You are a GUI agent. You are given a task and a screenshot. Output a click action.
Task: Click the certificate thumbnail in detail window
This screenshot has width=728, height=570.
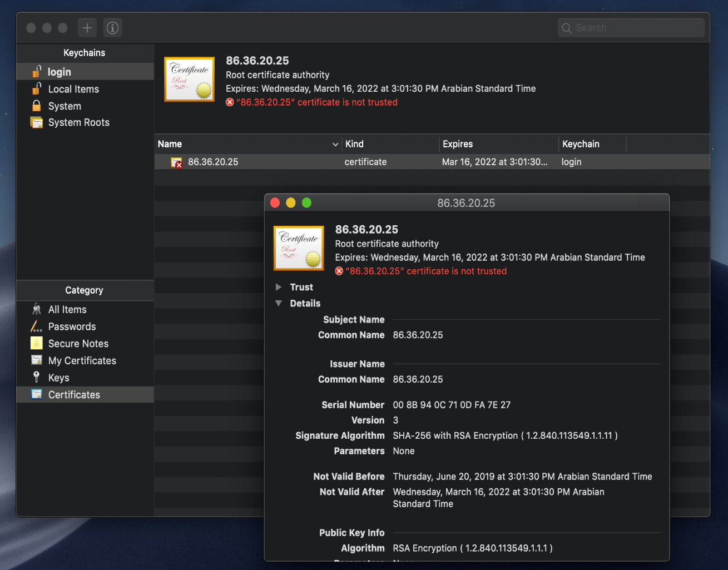coord(299,248)
